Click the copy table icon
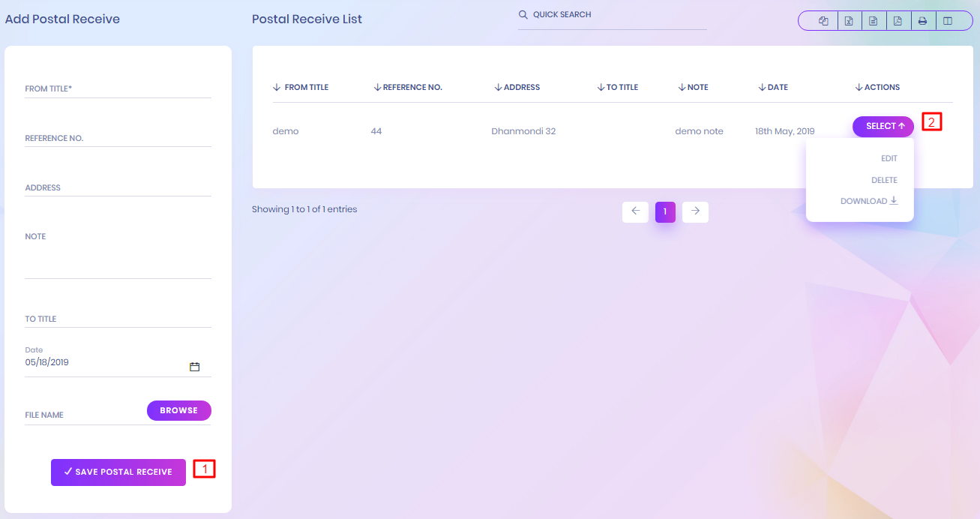Viewport: 980px width, 519px height. [823, 21]
